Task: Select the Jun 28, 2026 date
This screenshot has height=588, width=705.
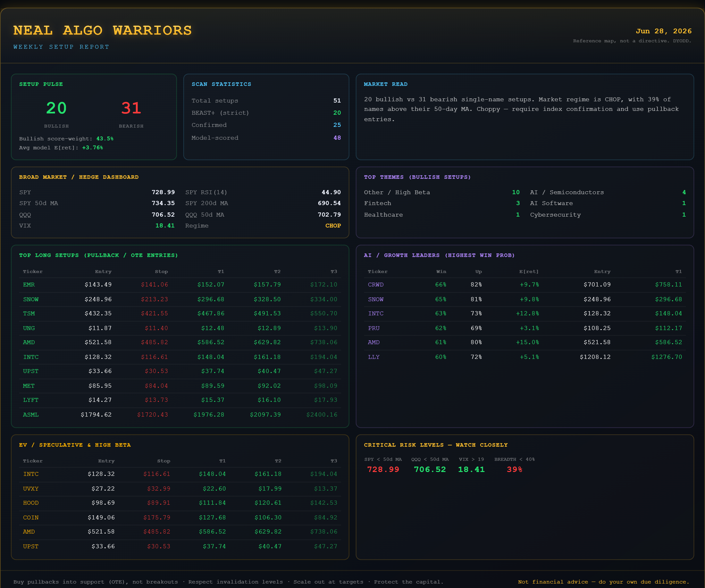Action: point(664,31)
